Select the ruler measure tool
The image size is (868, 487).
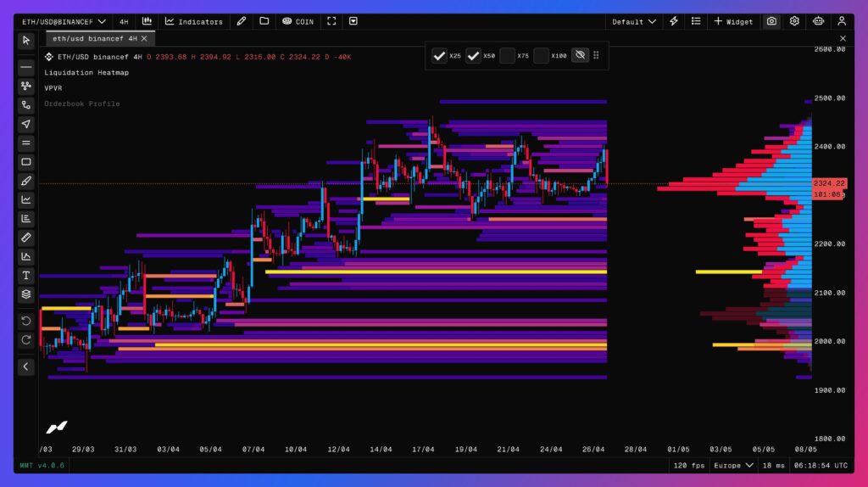(x=26, y=238)
